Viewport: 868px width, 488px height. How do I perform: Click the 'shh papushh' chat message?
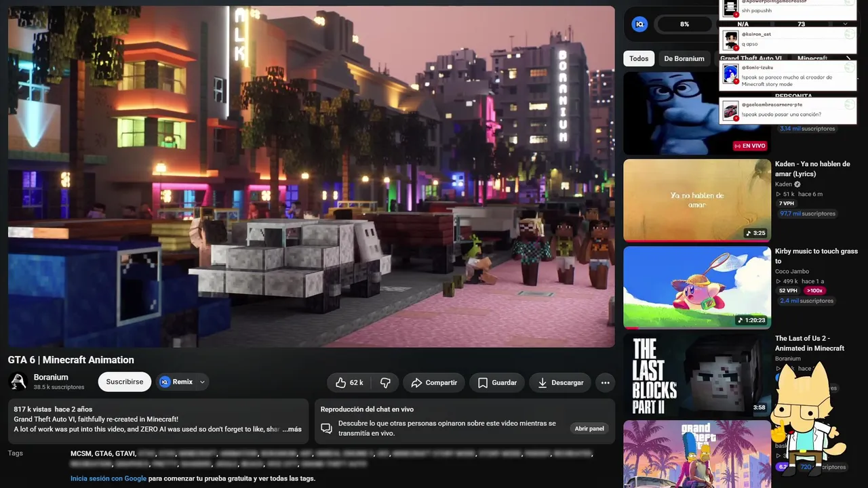click(x=755, y=10)
